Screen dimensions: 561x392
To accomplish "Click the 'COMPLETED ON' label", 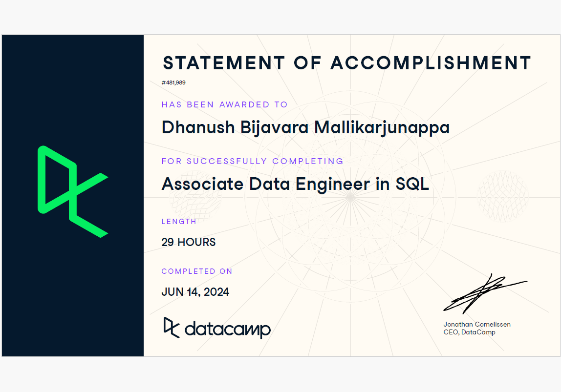I will click(x=197, y=271).
